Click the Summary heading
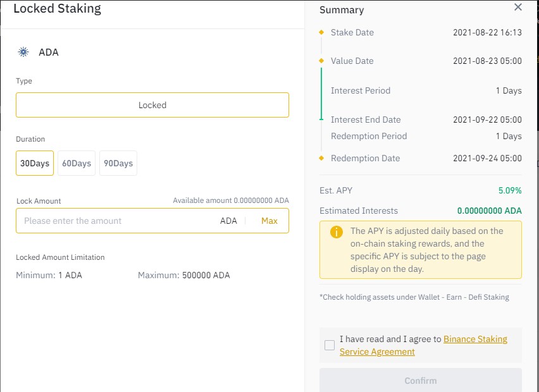Image resolution: width=539 pixels, height=392 pixels. pyautogui.click(x=342, y=10)
